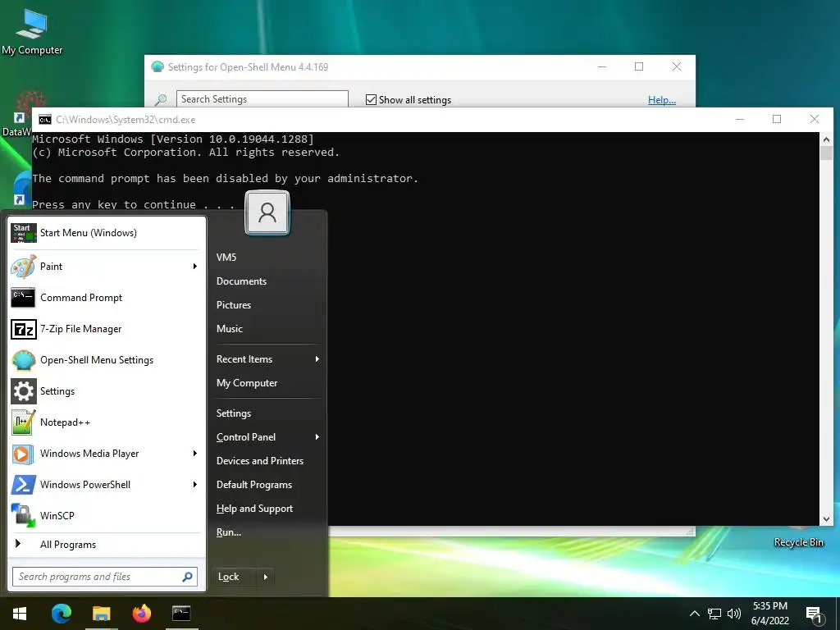This screenshot has height=630, width=840.
Task: Click the cmd.exe title bar icon
Action: pyautogui.click(x=45, y=120)
